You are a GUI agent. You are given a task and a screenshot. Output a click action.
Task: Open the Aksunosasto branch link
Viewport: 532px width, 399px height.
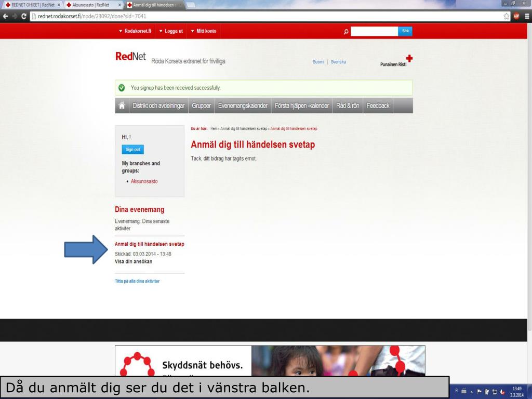[144, 181]
